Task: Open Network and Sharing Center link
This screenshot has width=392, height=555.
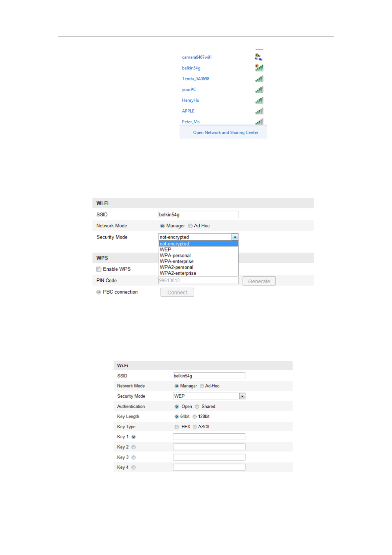Action: [x=225, y=133]
